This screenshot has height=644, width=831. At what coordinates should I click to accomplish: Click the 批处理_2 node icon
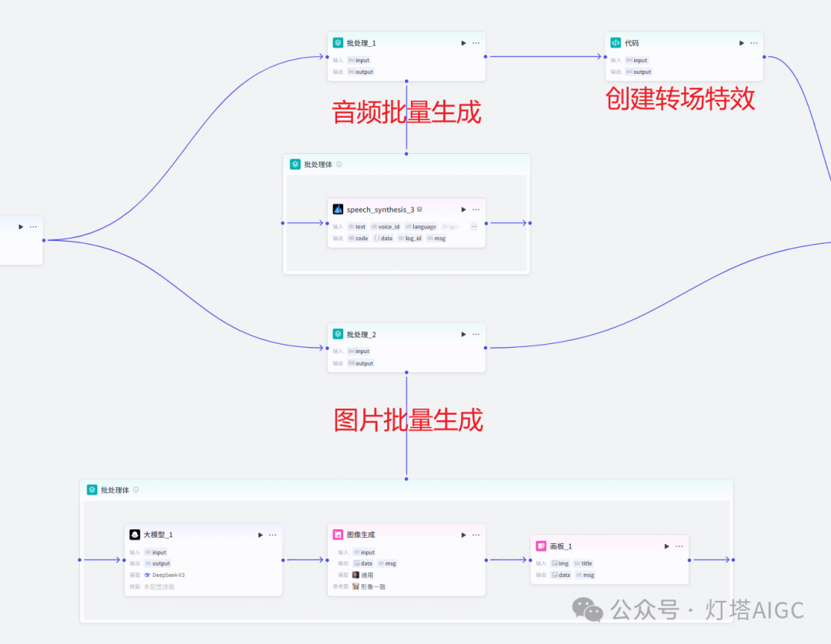[x=338, y=334]
